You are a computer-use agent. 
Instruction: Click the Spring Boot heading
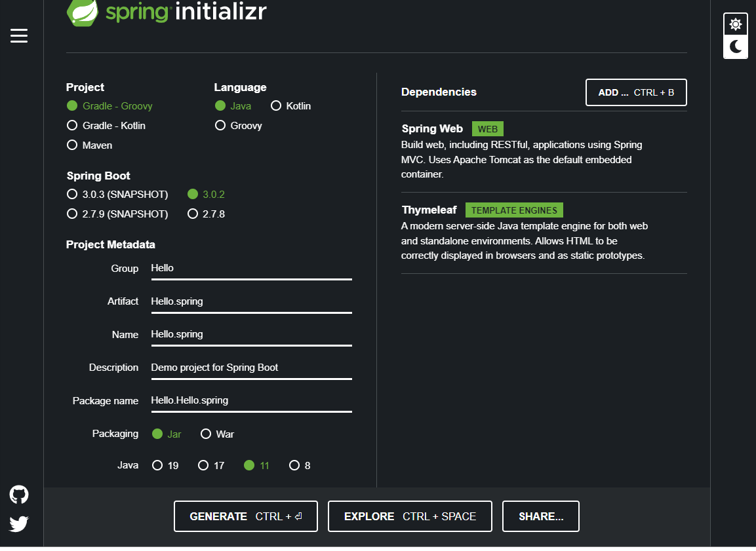pyautogui.click(x=98, y=176)
